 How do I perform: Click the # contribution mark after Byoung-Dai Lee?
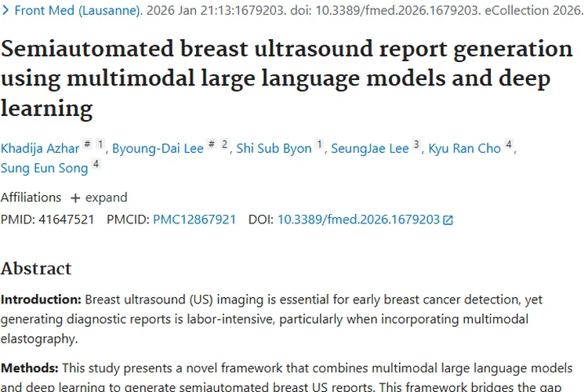[211, 145]
